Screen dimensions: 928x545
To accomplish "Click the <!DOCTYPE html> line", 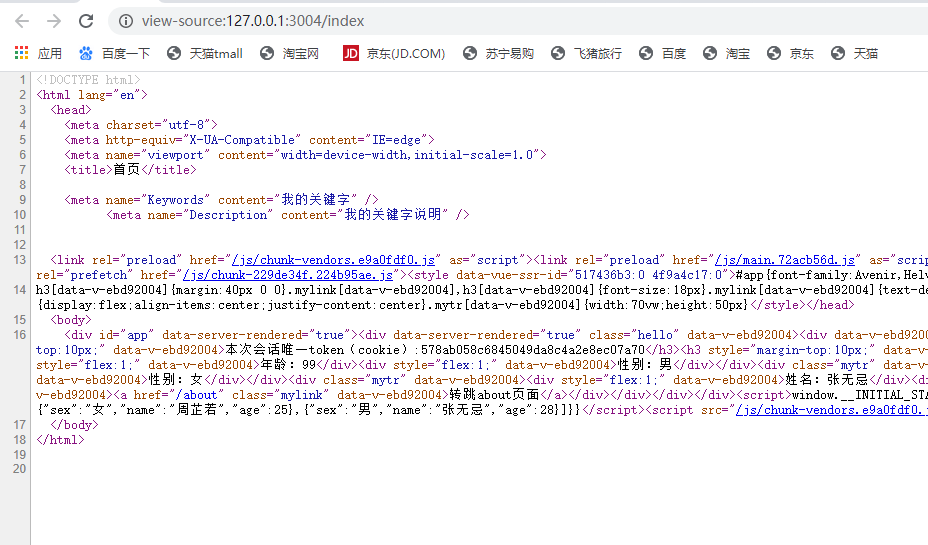I will point(88,79).
